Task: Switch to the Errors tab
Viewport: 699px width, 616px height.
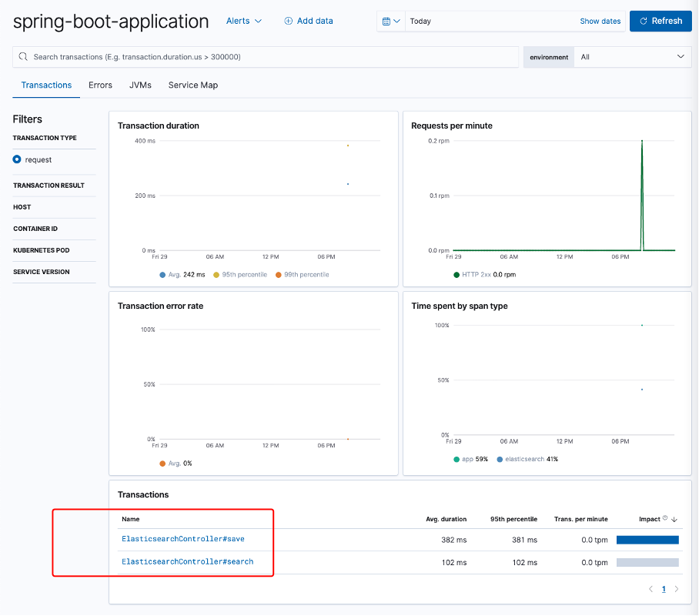Action: pyautogui.click(x=100, y=85)
